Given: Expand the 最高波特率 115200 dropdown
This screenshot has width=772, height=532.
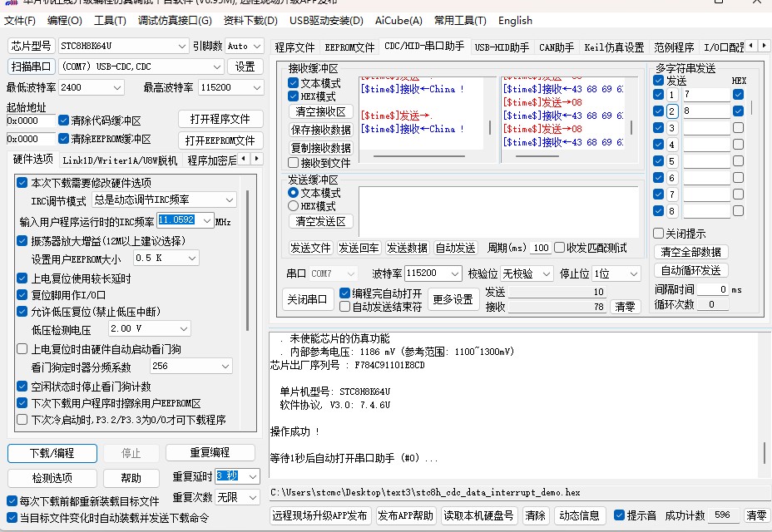Looking at the screenshot, I should (x=257, y=87).
